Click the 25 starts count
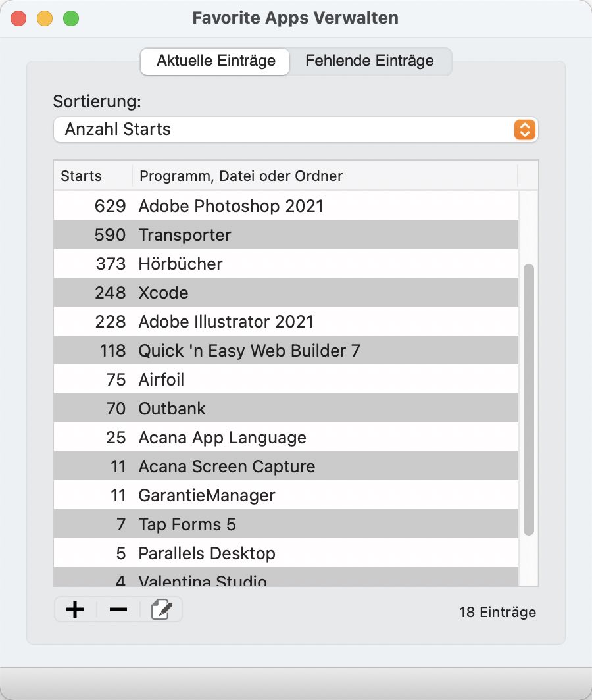This screenshot has width=592, height=700. point(116,438)
